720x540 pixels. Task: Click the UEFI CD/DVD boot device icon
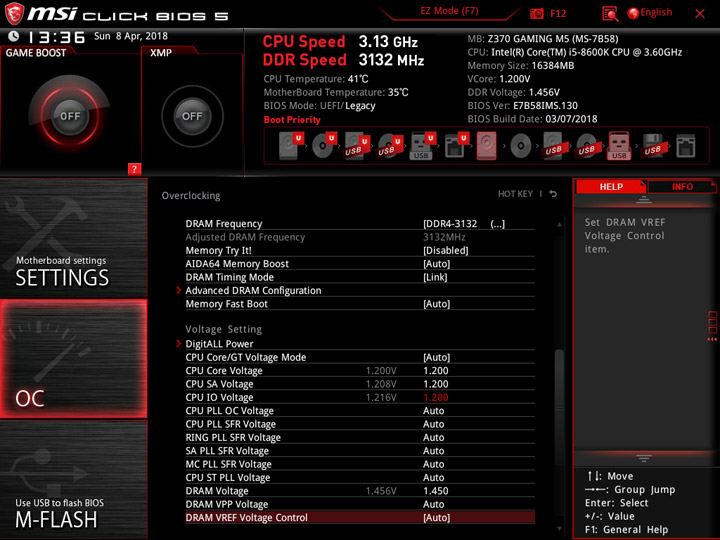click(324, 146)
